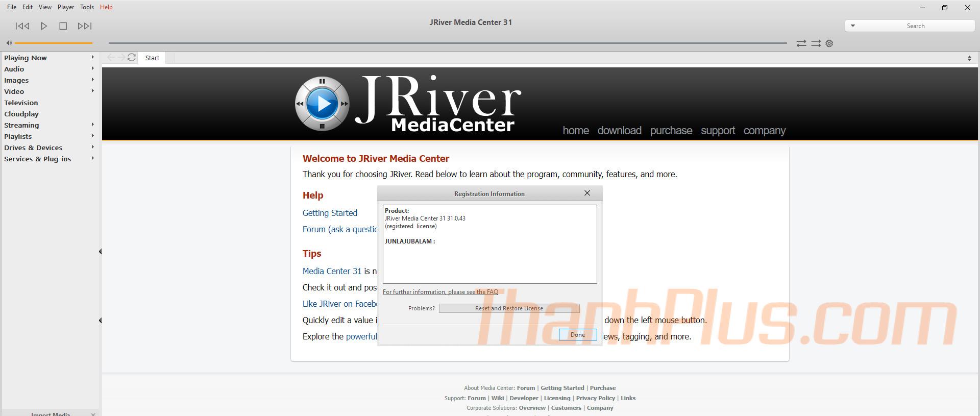Toggle repeat playback mode
Viewport: 980px width, 416px height.
801,43
